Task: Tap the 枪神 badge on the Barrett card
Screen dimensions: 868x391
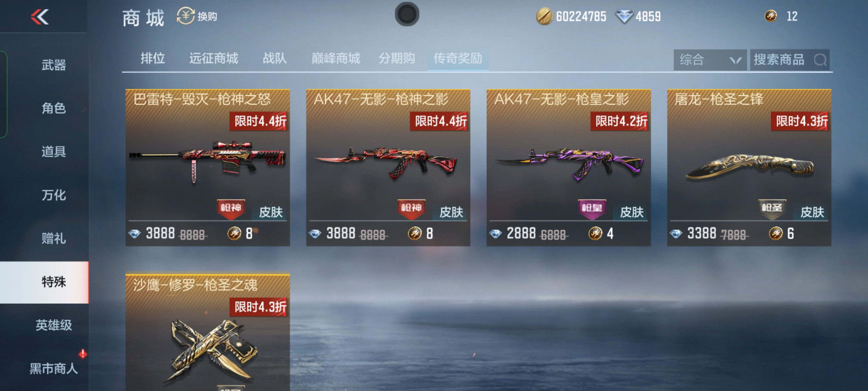Action: [x=231, y=209]
